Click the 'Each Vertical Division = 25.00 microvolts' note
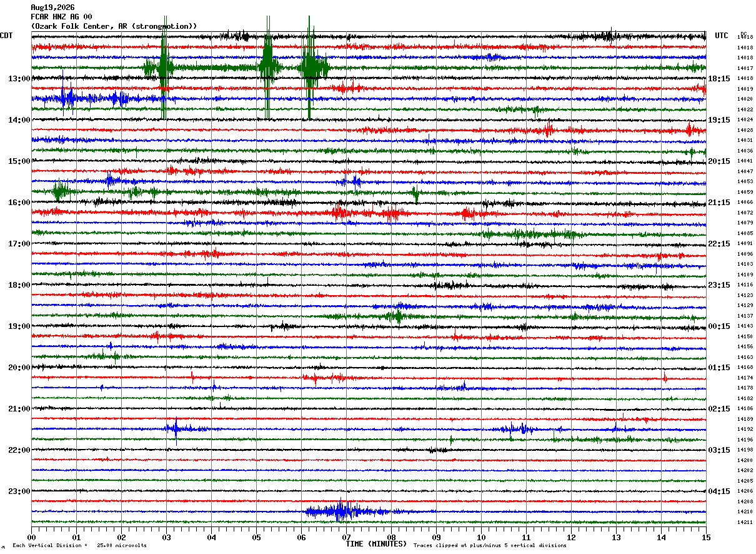The height and width of the screenshot is (554, 756). 79,545
